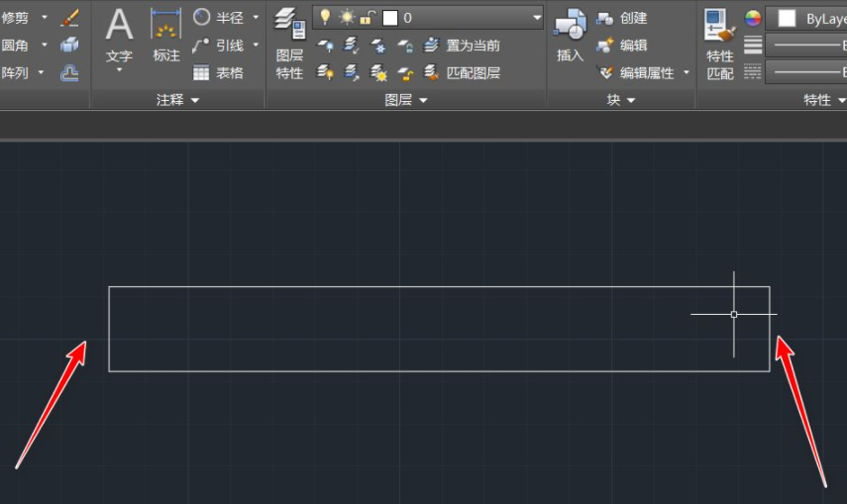This screenshot has height=504, width=847.
Task: Toggle the layer lock padlock icon
Action: pyautogui.click(x=367, y=18)
